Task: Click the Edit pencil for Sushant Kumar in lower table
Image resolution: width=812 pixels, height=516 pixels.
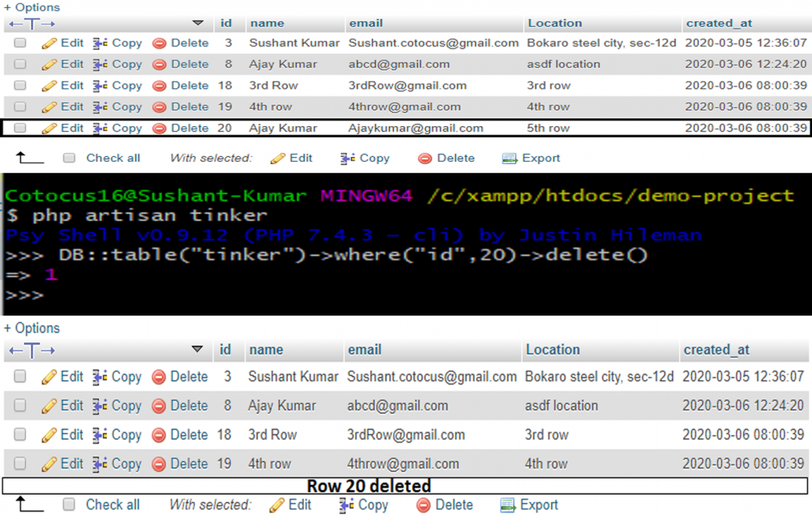Action: [49, 377]
